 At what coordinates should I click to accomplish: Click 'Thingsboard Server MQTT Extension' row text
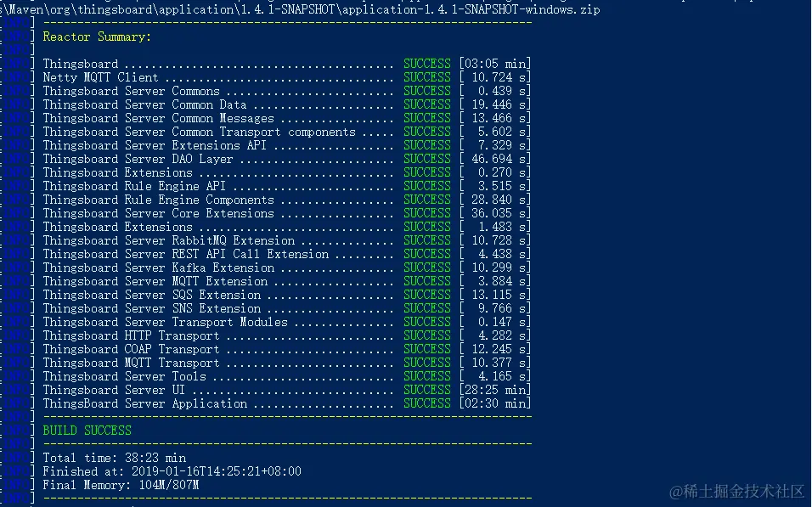click(x=155, y=281)
